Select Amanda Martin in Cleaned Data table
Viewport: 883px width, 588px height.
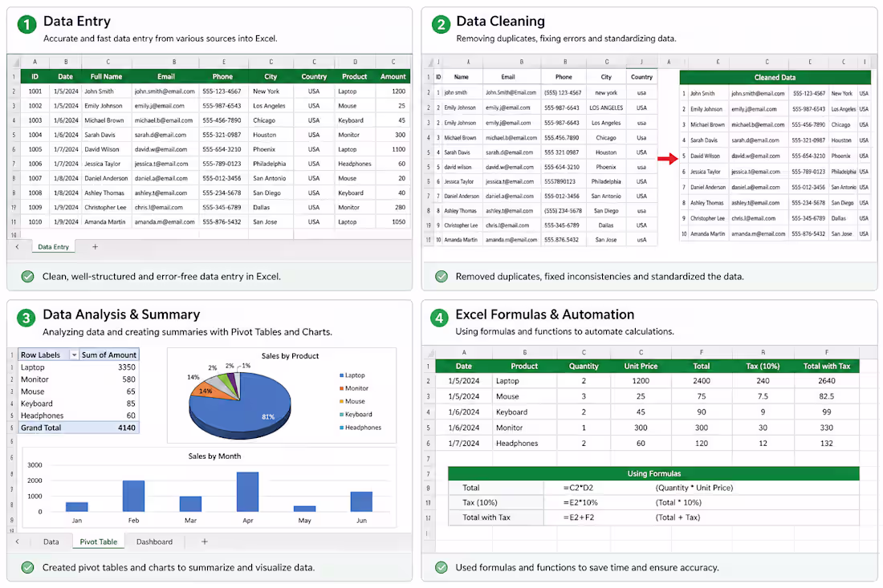[708, 233]
